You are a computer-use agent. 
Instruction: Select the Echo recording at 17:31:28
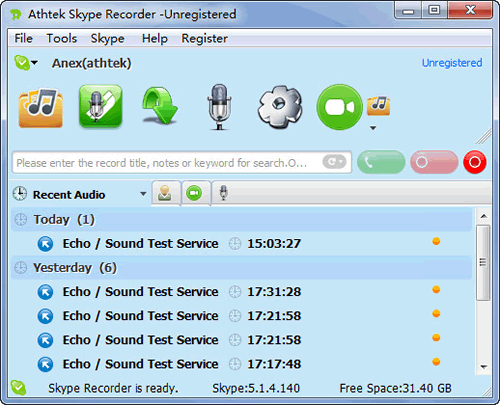[x=241, y=292]
